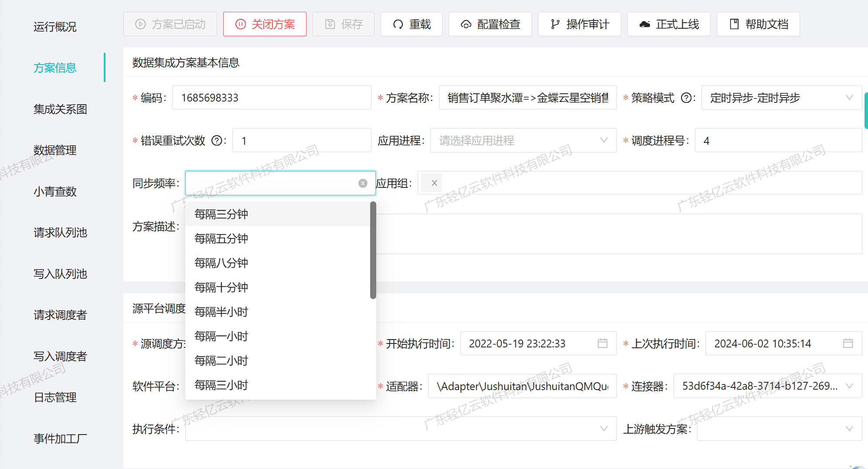Choose 每隔三小时 from the frequency list
This screenshot has height=469, width=868.
[278, 385]
